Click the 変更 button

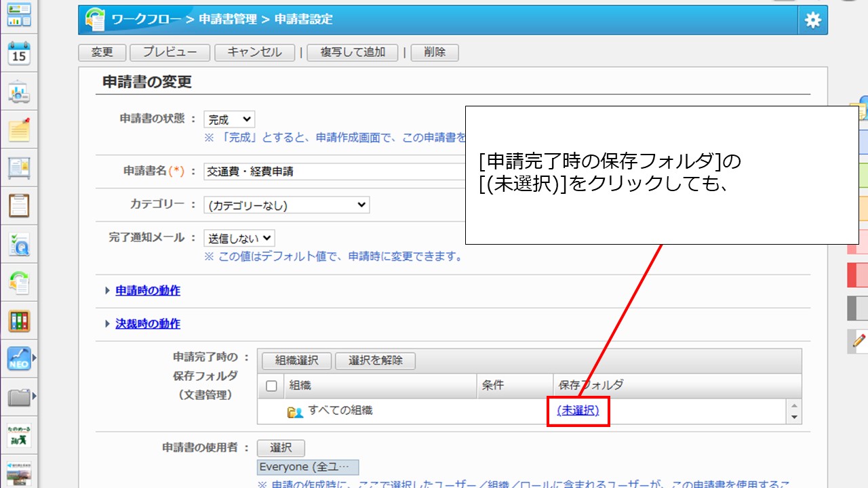click(x=102, y=52)
